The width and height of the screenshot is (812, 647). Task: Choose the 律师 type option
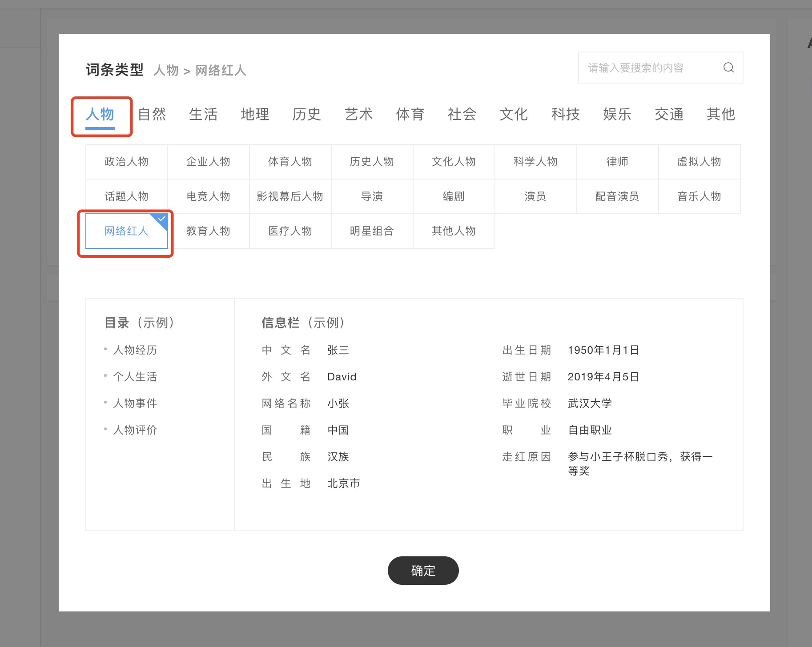tap(618, 162)
